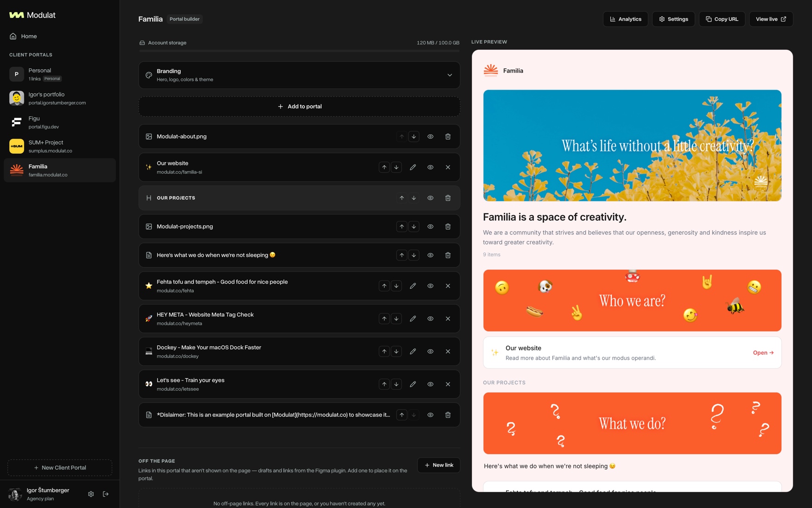Click the Modulat logo
The height and width of the screenshot is (508, 812).
click(x=32, y=15)
